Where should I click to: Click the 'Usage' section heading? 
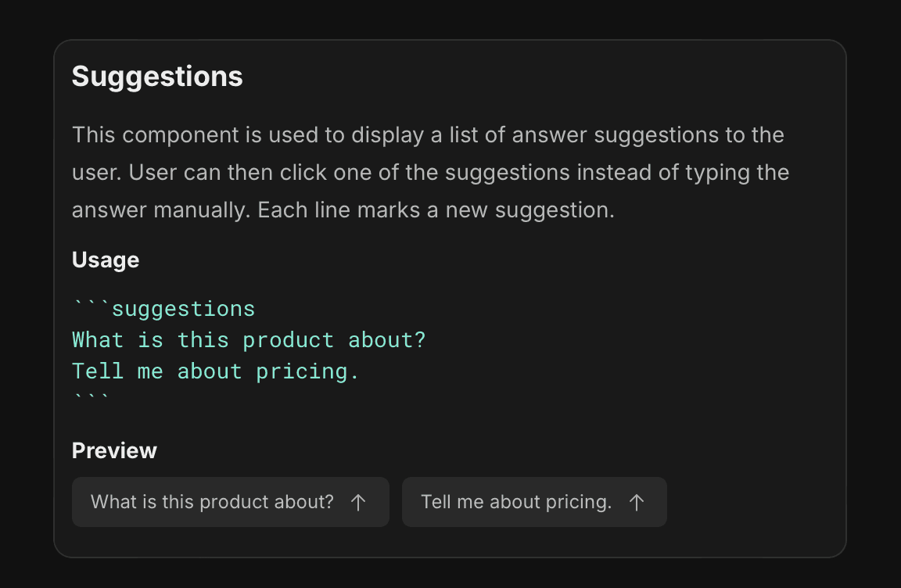105,259
